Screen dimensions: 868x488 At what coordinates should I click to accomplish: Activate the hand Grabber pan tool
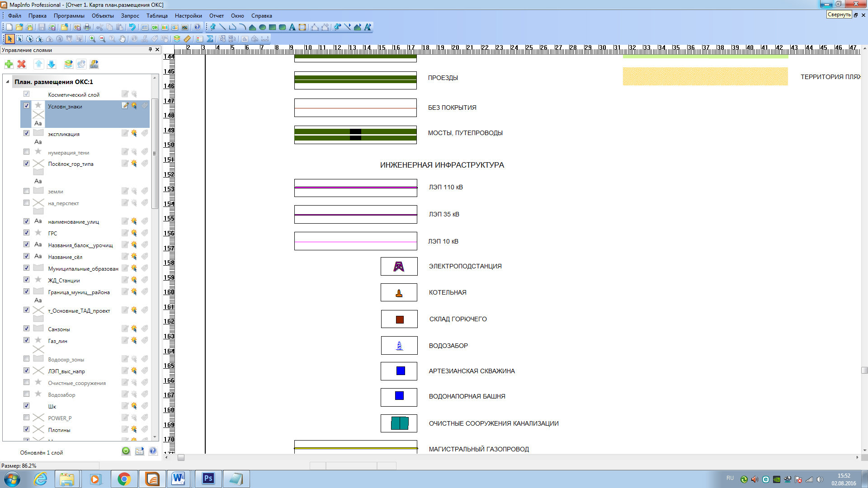[x=122, y=39]
